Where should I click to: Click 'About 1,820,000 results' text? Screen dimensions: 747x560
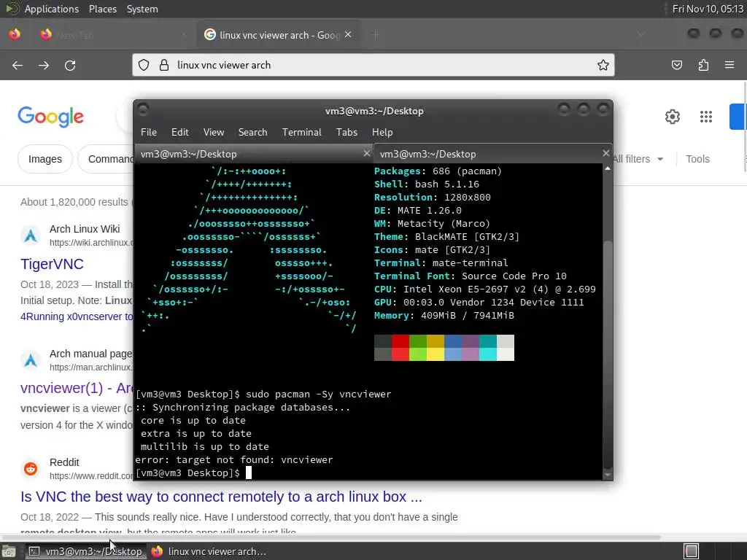pos(74,202)
